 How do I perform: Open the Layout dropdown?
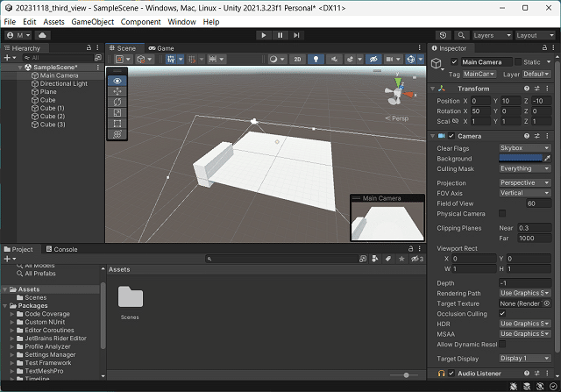535,35
